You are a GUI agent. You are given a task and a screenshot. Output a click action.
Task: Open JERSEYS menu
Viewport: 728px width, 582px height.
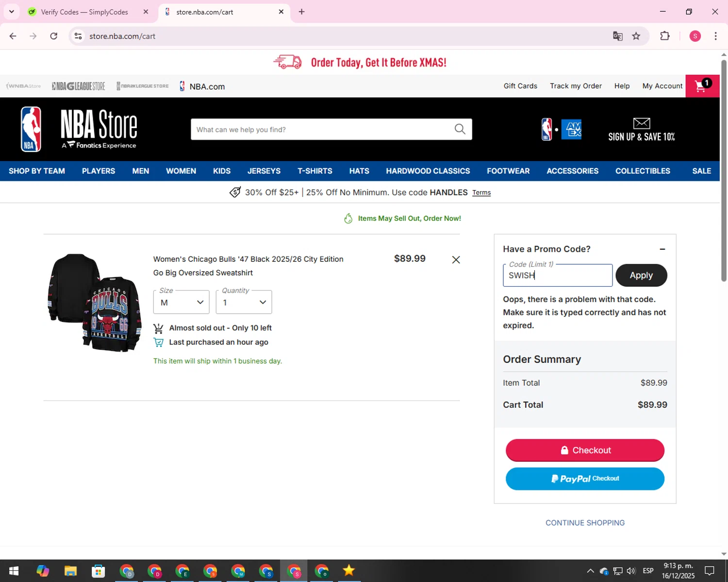pos(264,171)
